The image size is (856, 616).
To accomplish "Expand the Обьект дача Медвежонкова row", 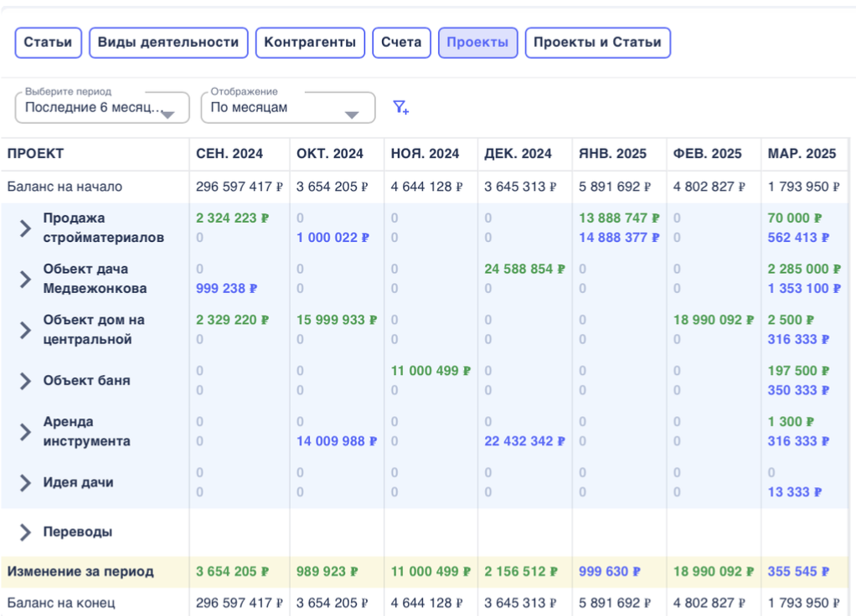I will pos(26,279).
